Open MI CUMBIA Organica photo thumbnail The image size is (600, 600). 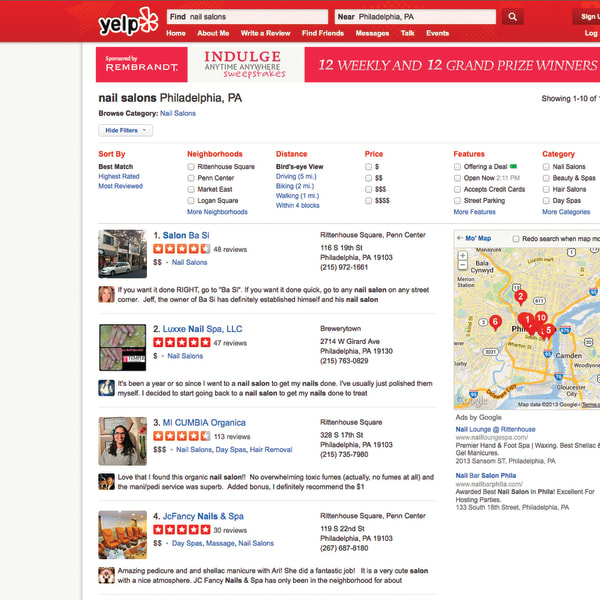tap(122, 441)
